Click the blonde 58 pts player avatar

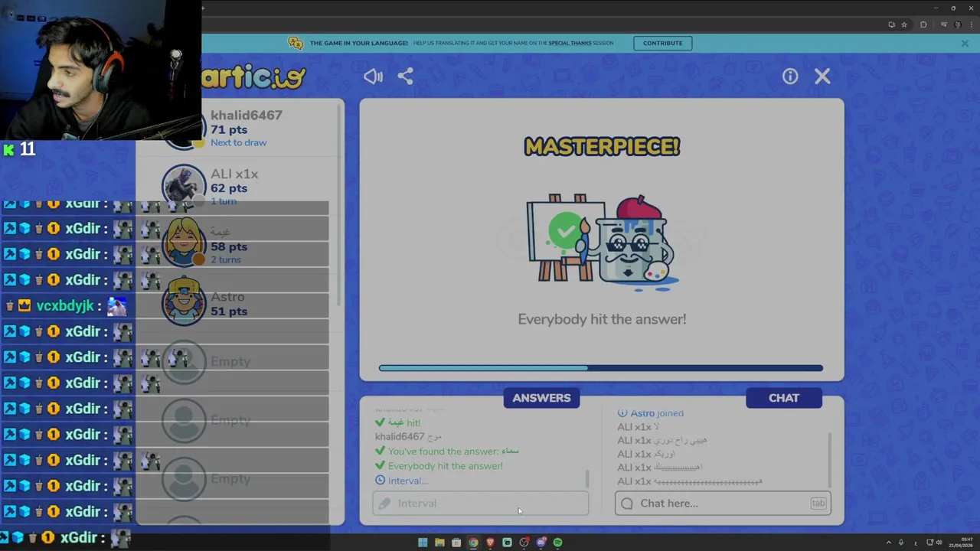[x=184, y=243]
